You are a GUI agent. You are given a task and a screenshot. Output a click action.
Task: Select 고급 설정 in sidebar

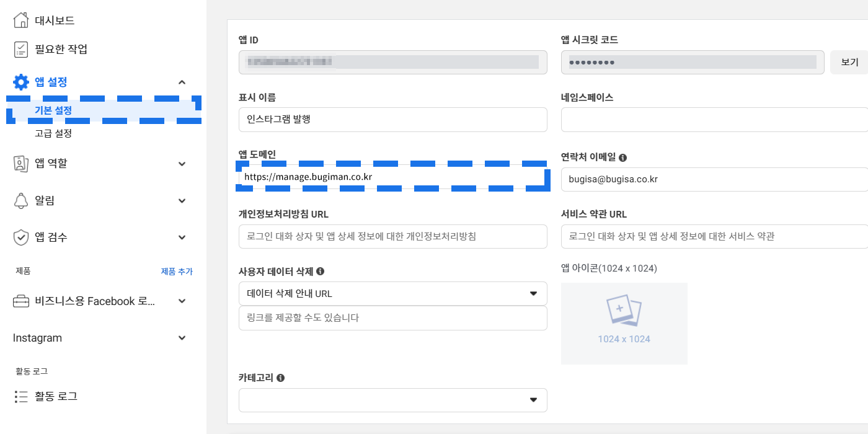tap(53, 133)
